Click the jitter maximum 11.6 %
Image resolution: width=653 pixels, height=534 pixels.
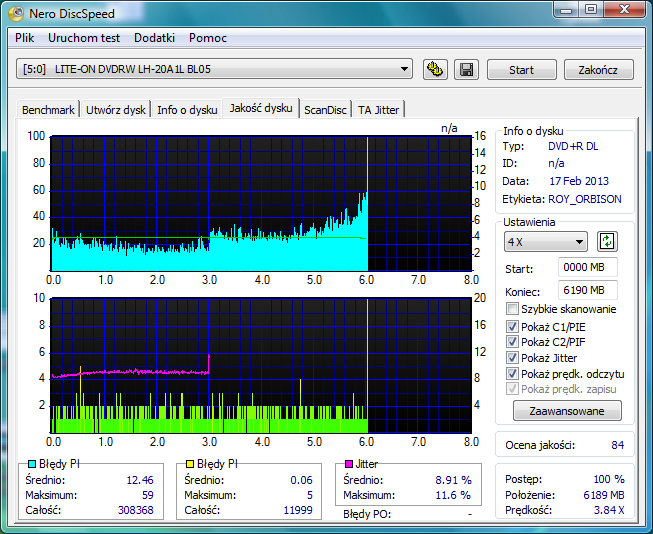pos(453,495)
